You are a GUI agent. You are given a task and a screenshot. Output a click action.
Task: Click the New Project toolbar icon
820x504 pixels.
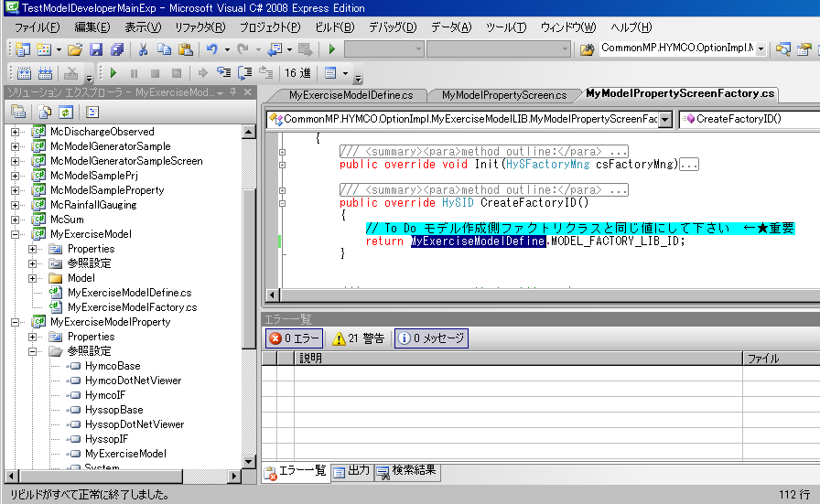point(22,49)
